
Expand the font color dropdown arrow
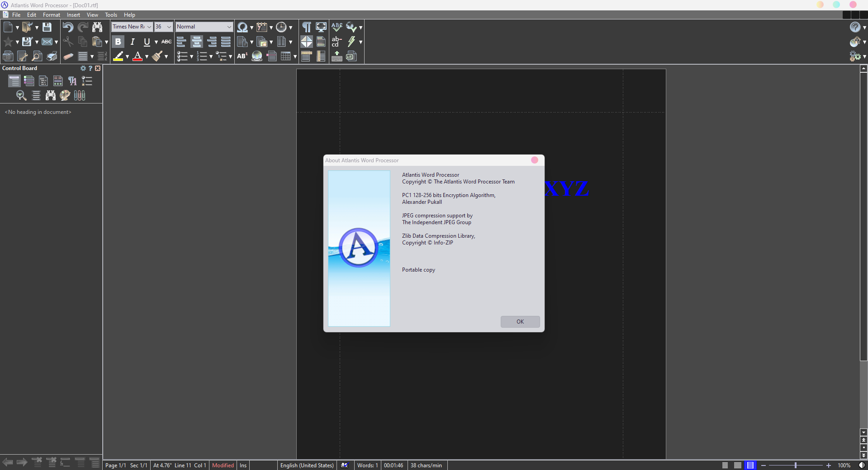(x=147, y=57)
